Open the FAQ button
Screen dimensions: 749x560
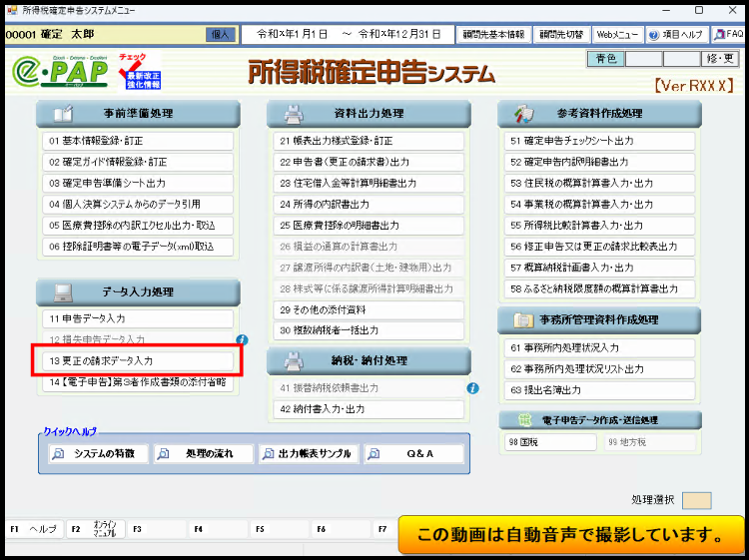click(x=729, y=34)
